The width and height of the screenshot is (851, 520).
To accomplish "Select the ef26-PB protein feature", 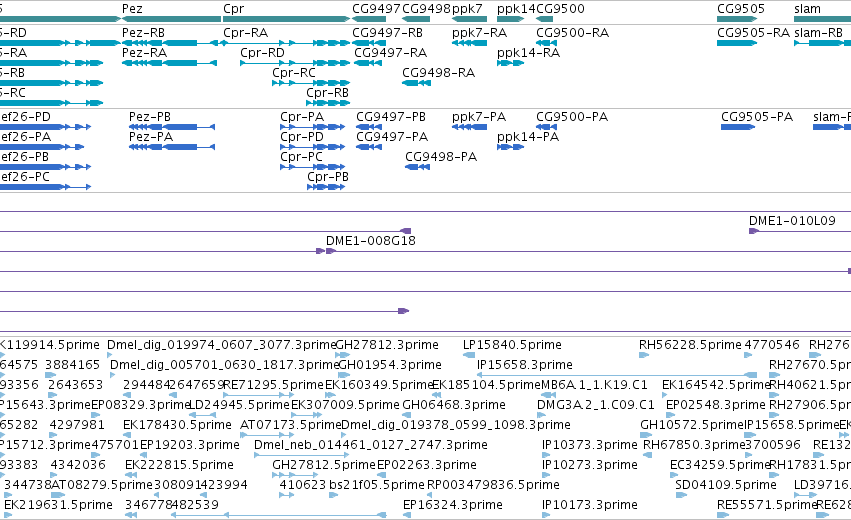I will pos(45,167).
